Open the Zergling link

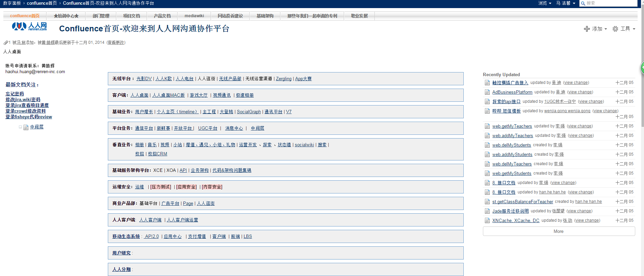[x=283, y=79]
